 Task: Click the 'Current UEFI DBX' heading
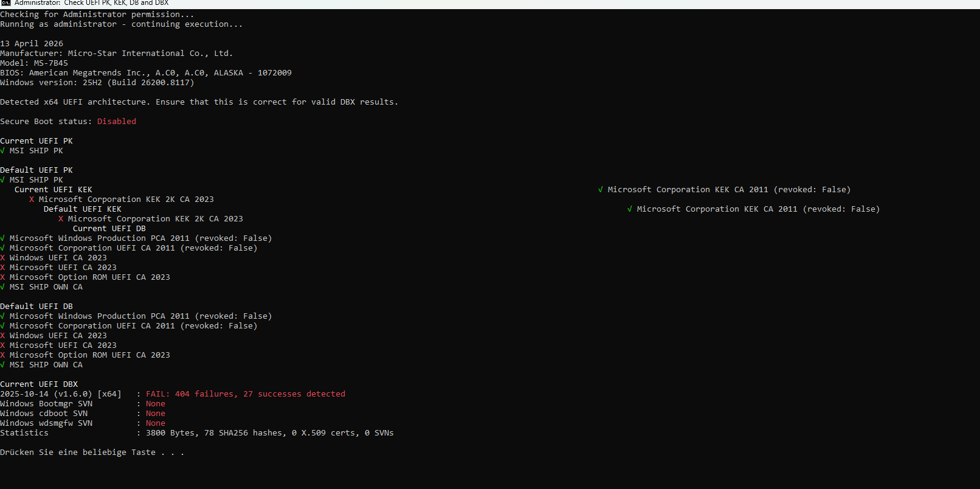tap(39, 384)
